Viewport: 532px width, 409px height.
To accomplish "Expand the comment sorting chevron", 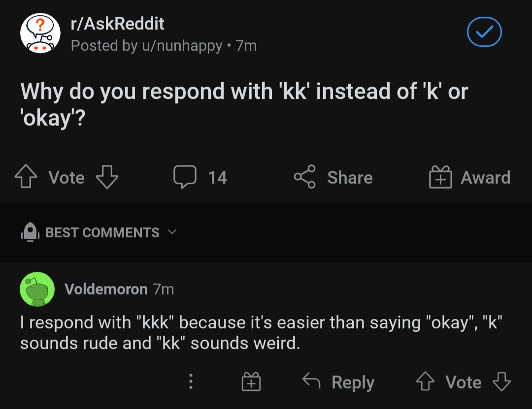I will pyautogui.click(x=172, y=232).
